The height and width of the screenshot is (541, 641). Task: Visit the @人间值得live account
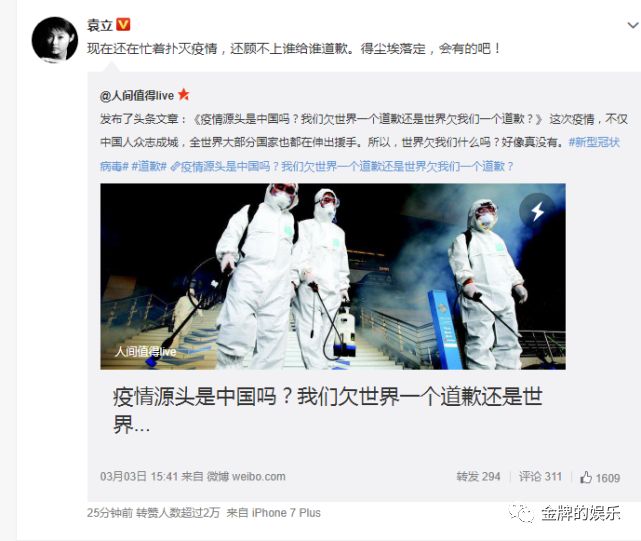point(137,96)
